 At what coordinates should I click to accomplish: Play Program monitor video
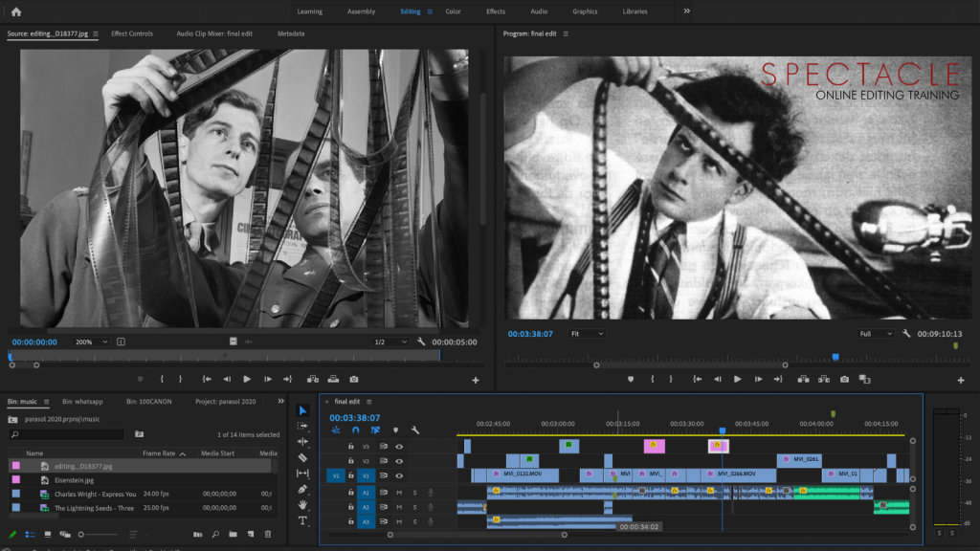click(738, 379)
